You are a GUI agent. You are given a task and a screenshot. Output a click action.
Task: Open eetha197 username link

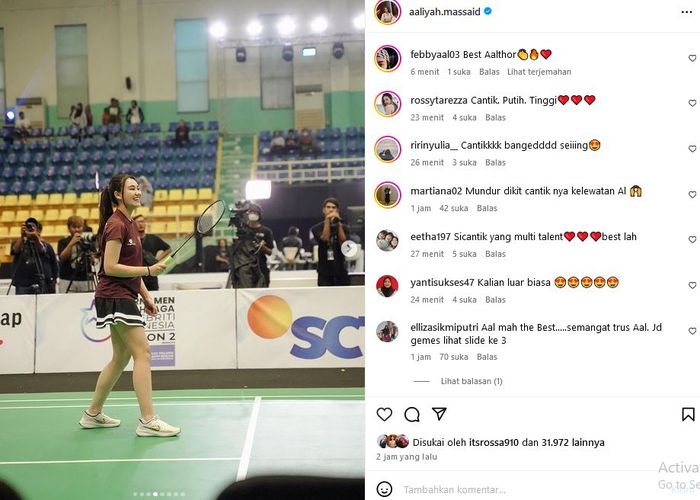(x=430, y=237)
